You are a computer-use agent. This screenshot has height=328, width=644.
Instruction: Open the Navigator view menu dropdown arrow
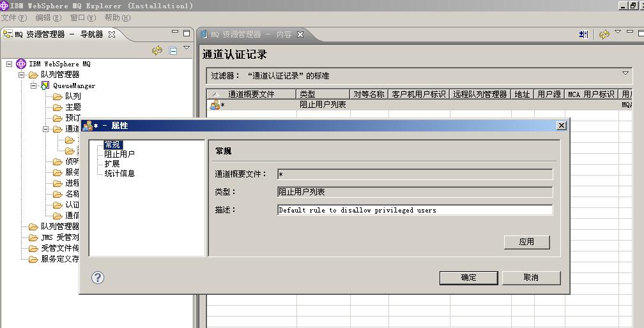187,48
